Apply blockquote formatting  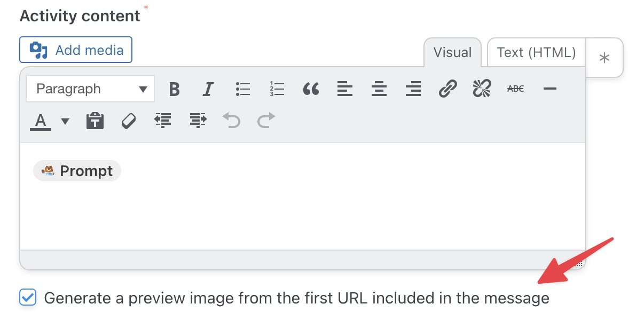click(x=311, y=89)
